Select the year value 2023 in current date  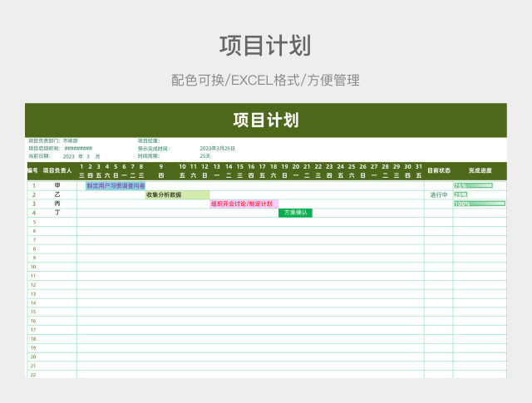pyautogui.click(x=68, y=156)
